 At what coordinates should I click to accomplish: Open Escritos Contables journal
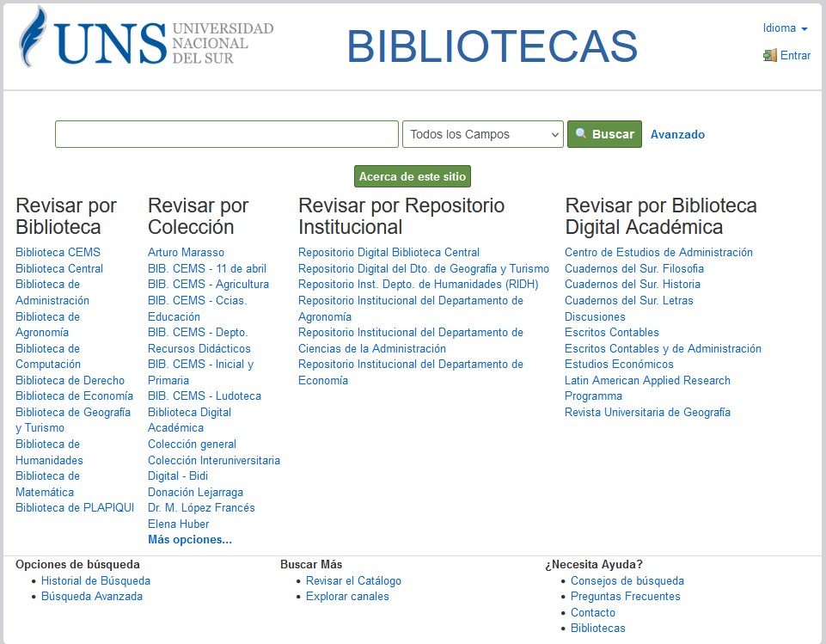[x=612, y=333]
